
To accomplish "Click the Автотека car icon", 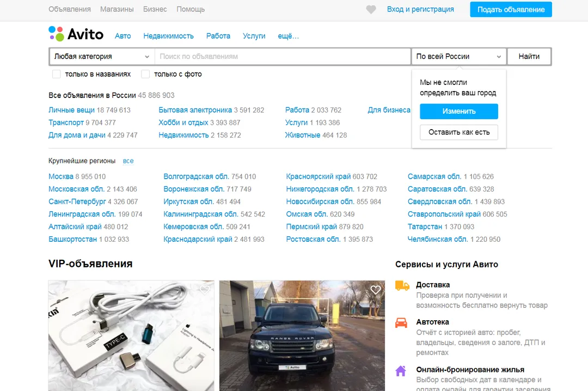I will 401,323.
